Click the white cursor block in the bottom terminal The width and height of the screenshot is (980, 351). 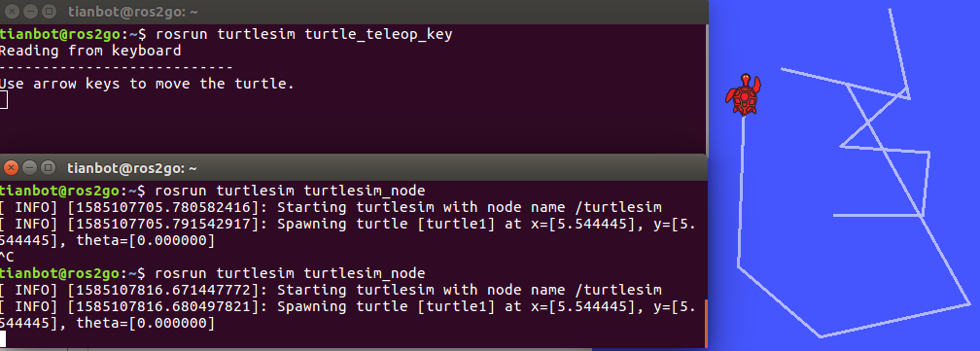point(3,339)
